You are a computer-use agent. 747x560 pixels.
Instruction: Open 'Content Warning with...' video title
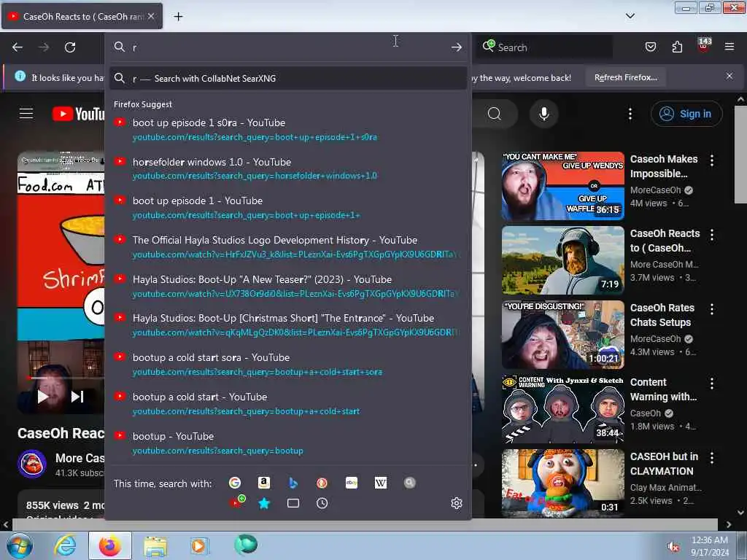tap(663, 389)
